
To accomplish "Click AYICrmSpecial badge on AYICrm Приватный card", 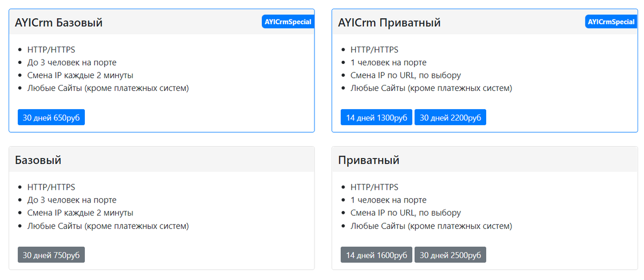I will [x=611, y=22].
